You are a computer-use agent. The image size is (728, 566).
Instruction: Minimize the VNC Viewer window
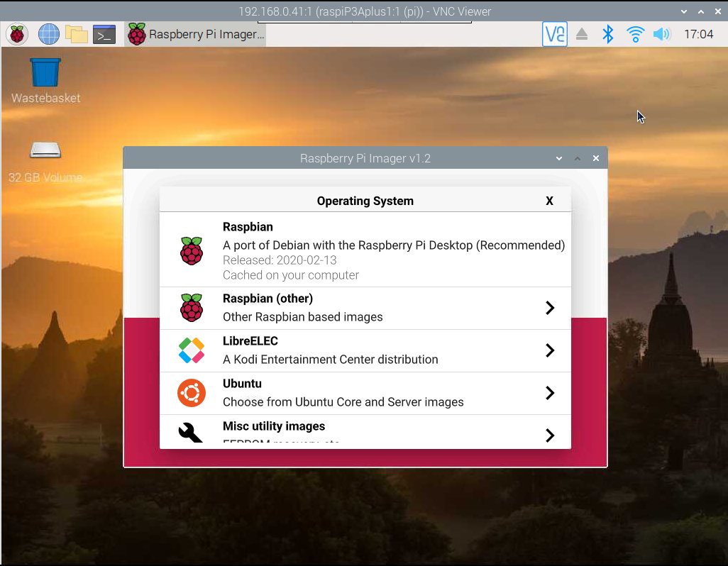683,11
